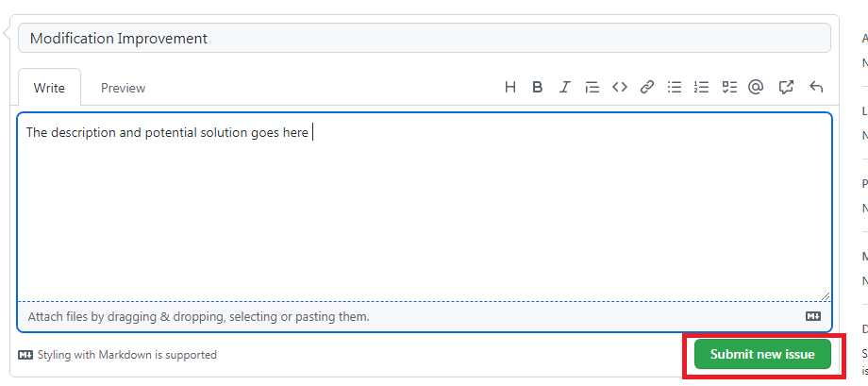
Task: Open saved replies using the reply arrow icon
Action: coord(816,88)
